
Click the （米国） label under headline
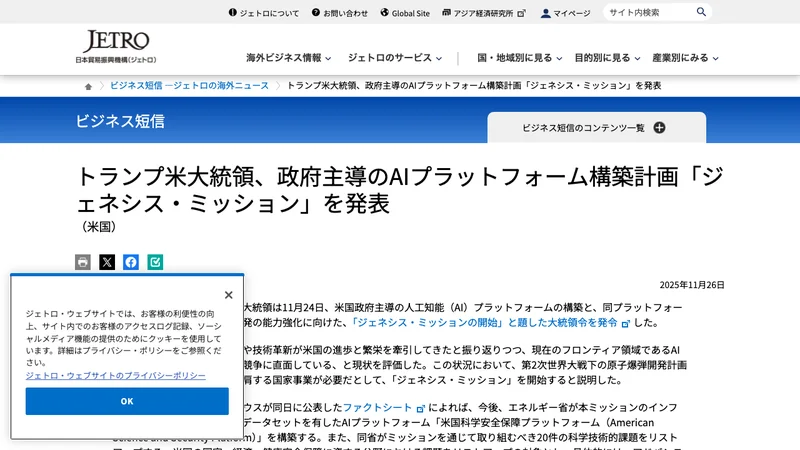point(99,227)
